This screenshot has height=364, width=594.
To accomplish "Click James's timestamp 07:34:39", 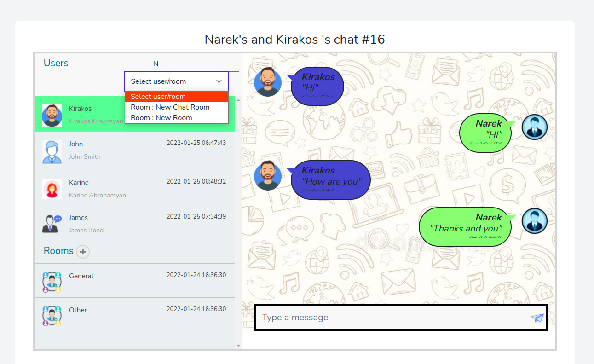I will 196,217.
